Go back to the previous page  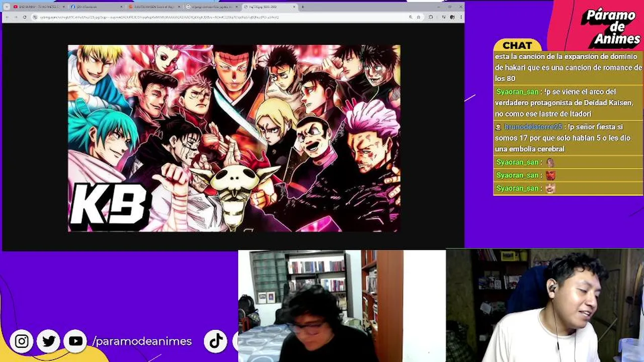(x=7, y=17)
